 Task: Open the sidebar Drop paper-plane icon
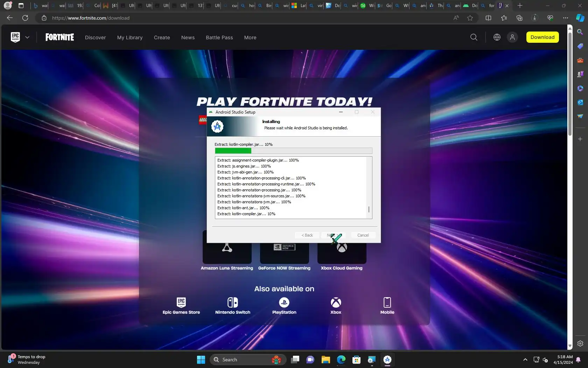click(580, 116)
